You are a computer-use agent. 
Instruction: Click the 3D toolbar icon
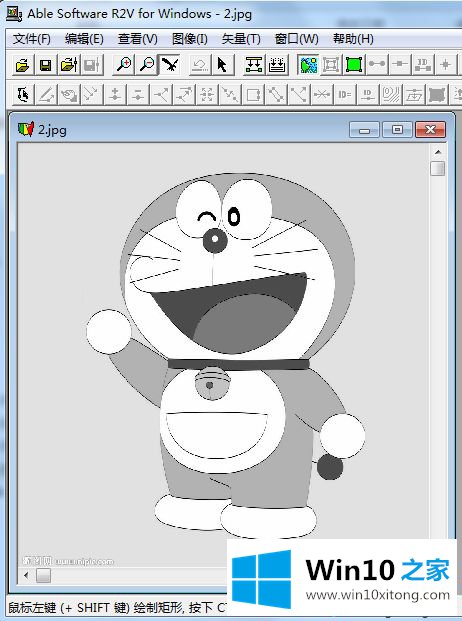[423, 65]
